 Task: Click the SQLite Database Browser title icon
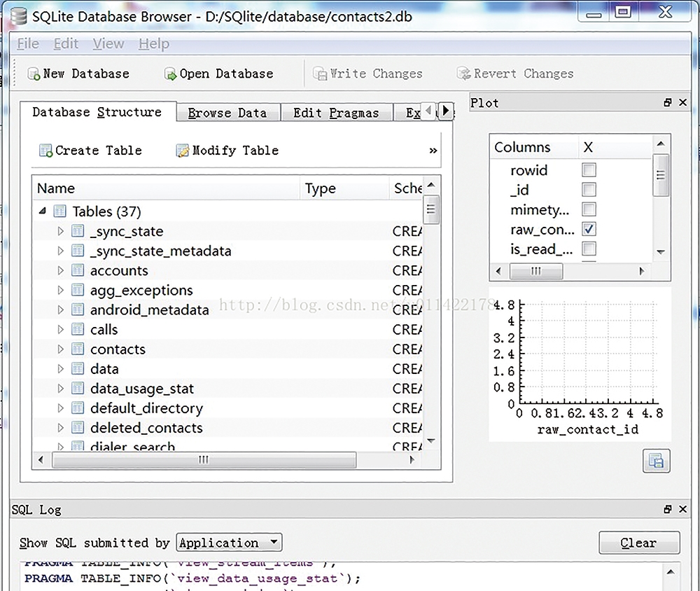tap(18, 17)
